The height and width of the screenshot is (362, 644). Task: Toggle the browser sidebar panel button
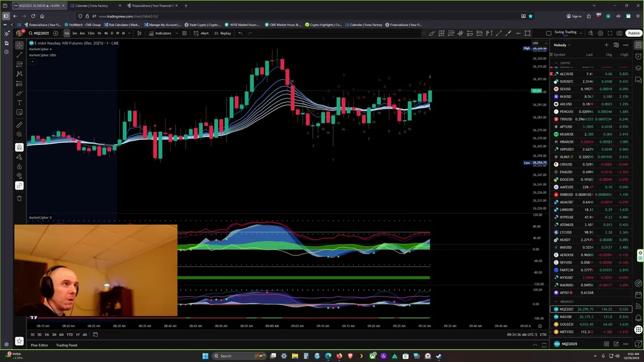pyautogui.click(x=6, y=16)
